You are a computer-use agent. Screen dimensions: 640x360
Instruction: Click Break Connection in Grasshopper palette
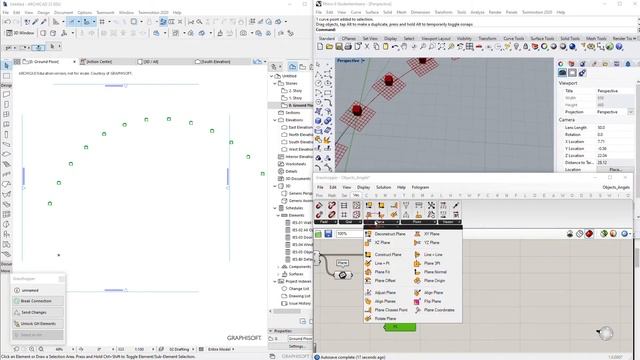(x=38, y=301)
